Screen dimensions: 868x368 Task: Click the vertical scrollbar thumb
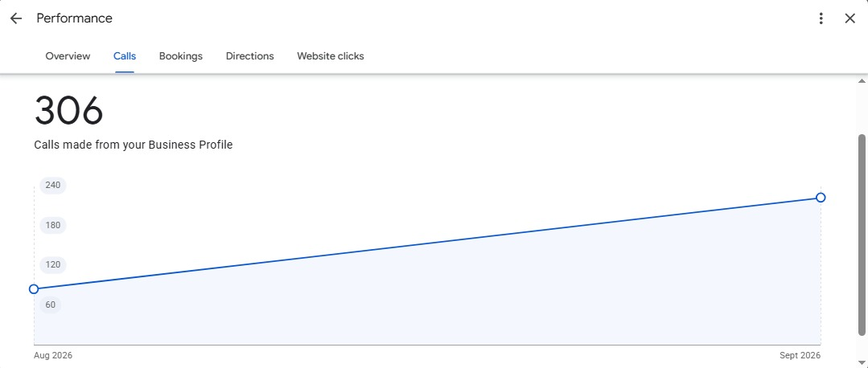point(862,235)
